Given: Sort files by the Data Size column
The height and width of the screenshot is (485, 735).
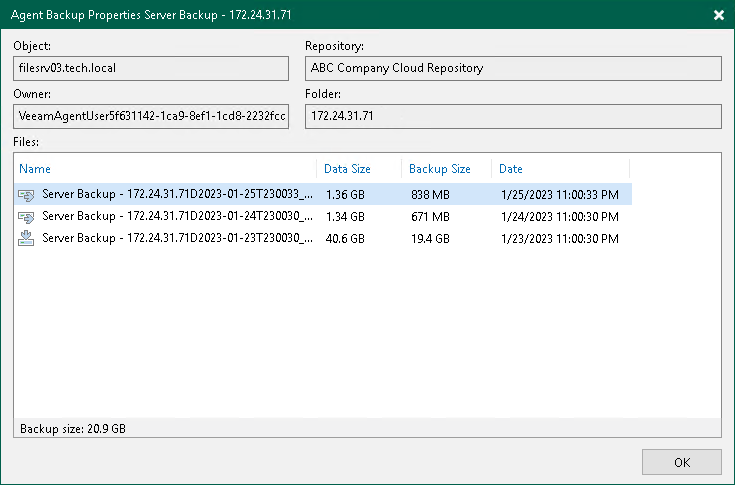Looking at the screenshot, I should click(x=347, y=169).
